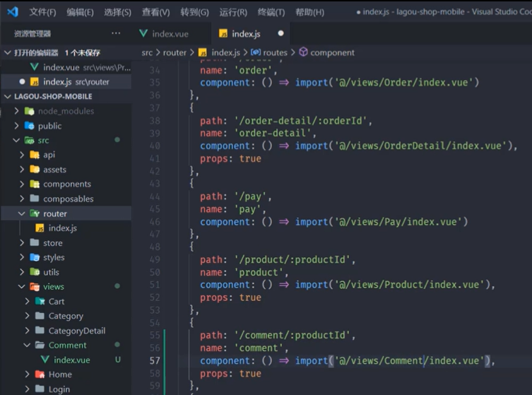Click the assets folder icon
Image resolution: width=532 pixels, height=395 pixels.
(35, 169)
